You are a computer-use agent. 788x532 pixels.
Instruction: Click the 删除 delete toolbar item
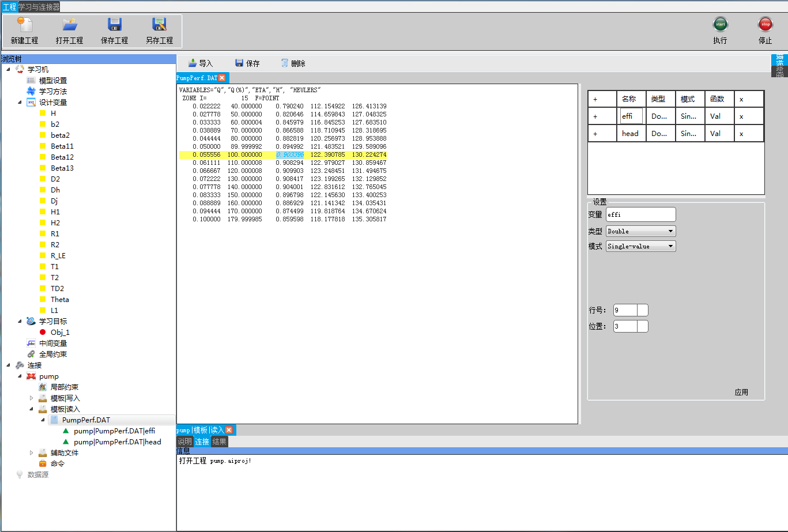click(293, 63)
